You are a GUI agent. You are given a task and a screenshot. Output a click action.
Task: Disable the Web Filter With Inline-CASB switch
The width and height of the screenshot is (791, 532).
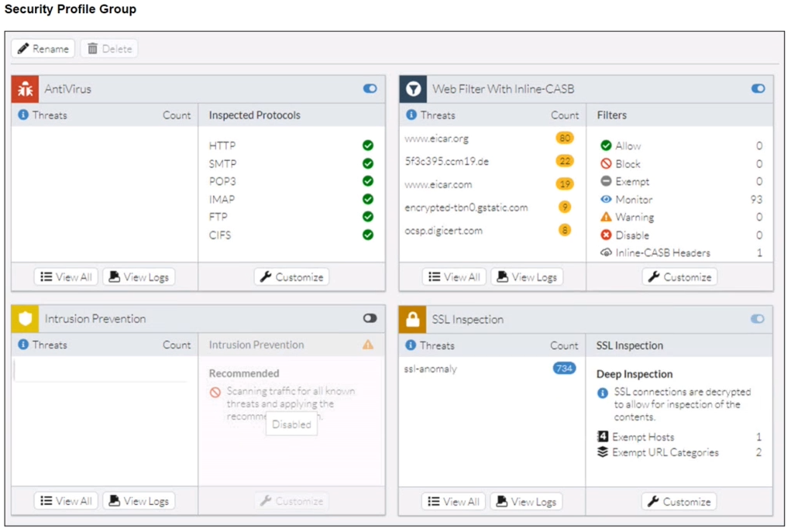click(758, 89)
